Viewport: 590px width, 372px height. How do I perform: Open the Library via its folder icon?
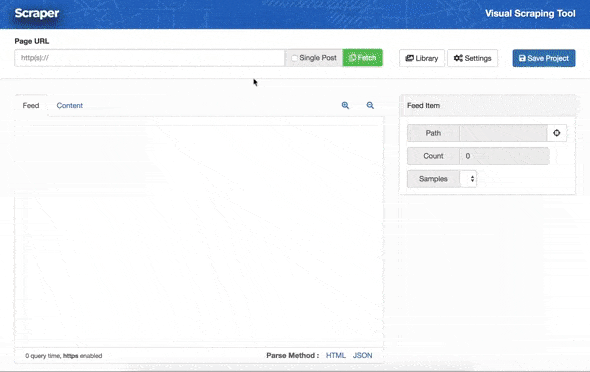pyautogui.click(x=409, y=58)
